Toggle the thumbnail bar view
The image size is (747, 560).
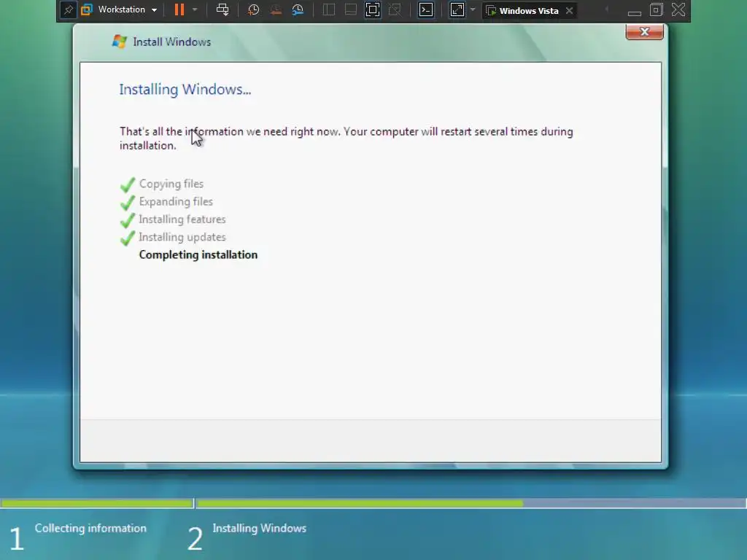(x=351, y=9)
